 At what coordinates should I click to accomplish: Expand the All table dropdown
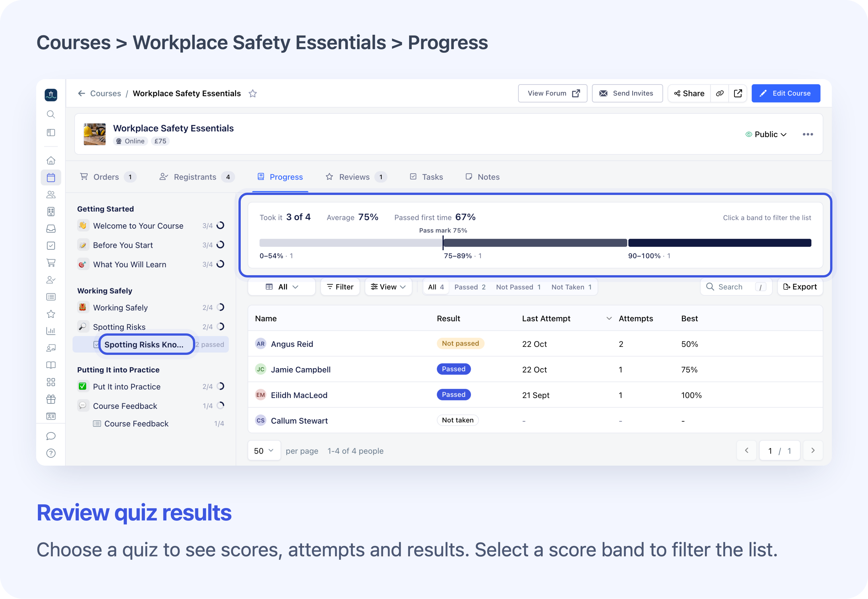click(281, 287)
